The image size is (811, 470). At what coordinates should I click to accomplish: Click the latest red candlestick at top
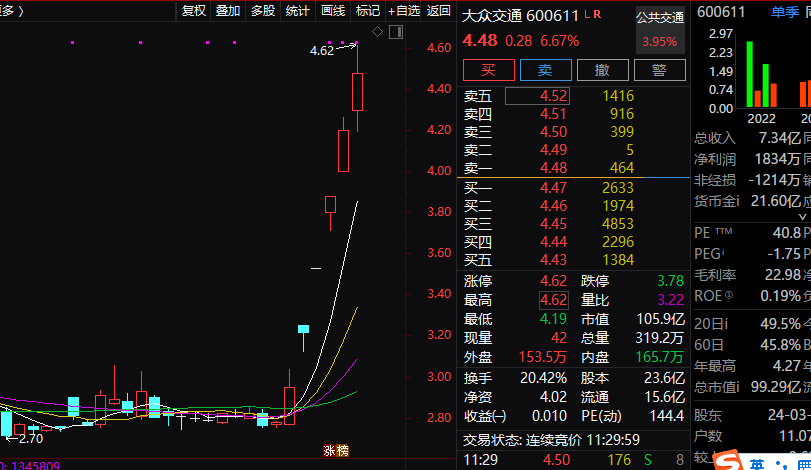click(x=357, y=92)
